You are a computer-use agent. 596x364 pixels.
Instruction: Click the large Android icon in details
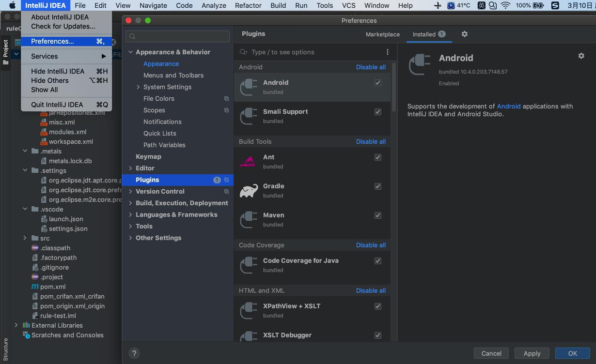(x=420, y=64)
